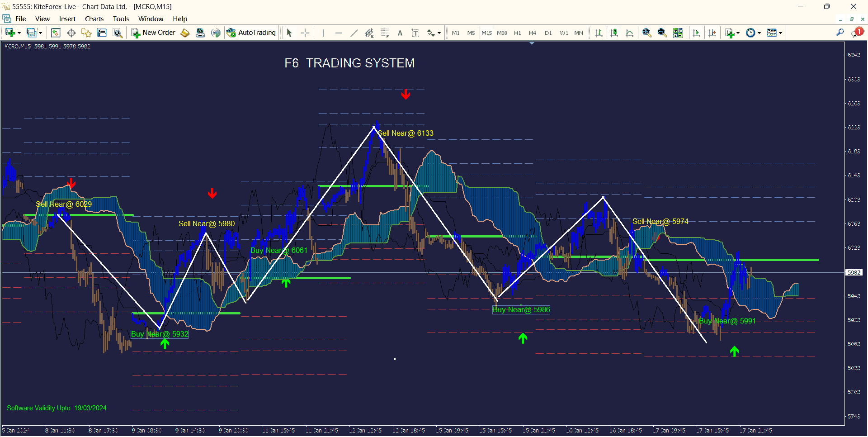Open the Insert menu

[67, 19]
